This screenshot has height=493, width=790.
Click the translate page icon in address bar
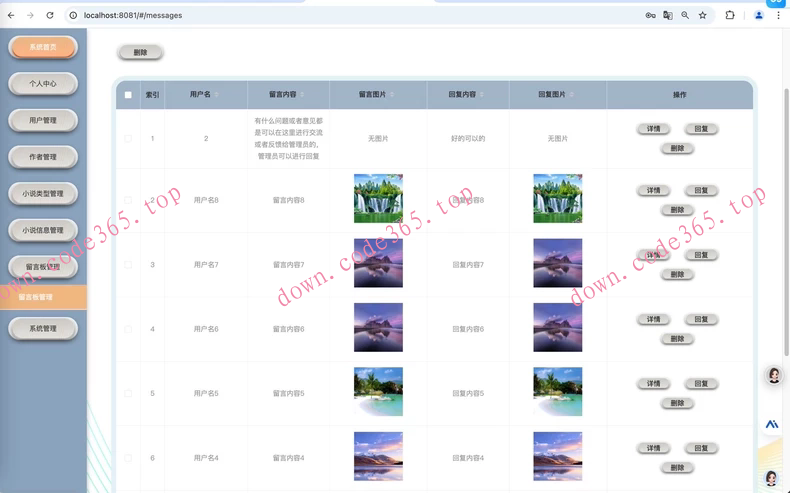pyautogui.click(x=668, y=15)
